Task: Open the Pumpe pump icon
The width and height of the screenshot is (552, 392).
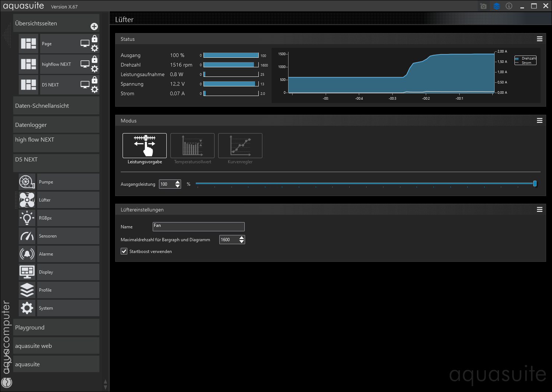Action: [x=27, y=182]
